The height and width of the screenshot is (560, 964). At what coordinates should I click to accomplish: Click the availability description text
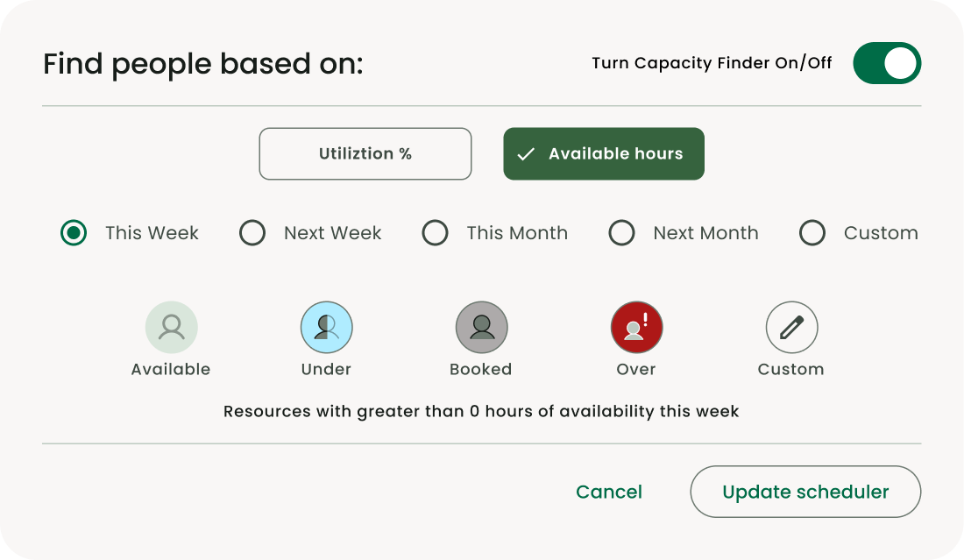click(481, 411)
